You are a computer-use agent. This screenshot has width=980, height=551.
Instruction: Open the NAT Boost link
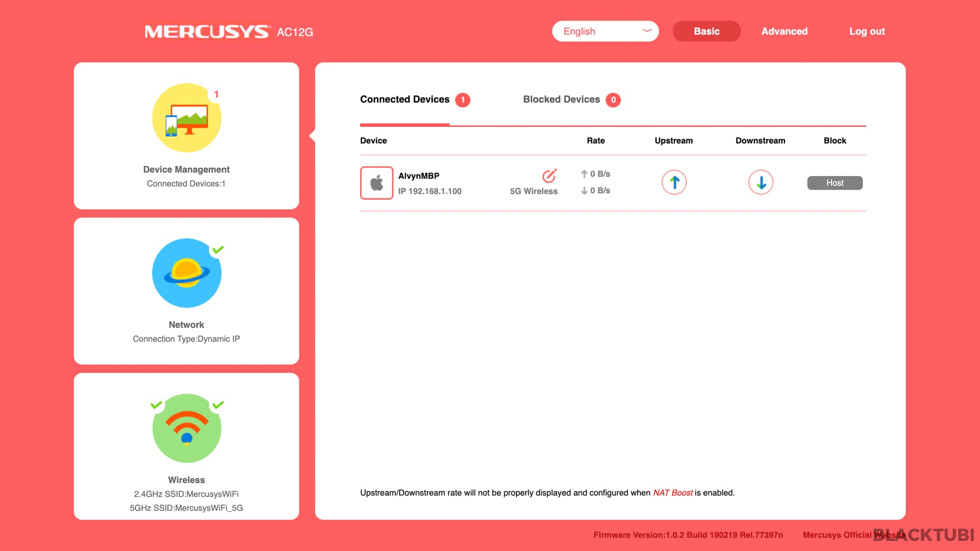pyautogui.click(x=673, y=493)
